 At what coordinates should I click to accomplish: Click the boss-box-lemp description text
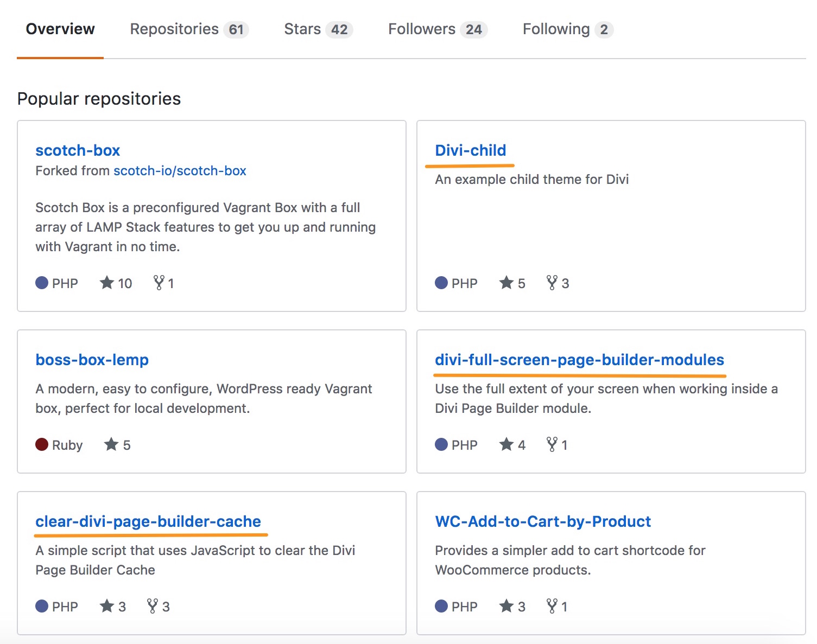click(x=204, y=399)
